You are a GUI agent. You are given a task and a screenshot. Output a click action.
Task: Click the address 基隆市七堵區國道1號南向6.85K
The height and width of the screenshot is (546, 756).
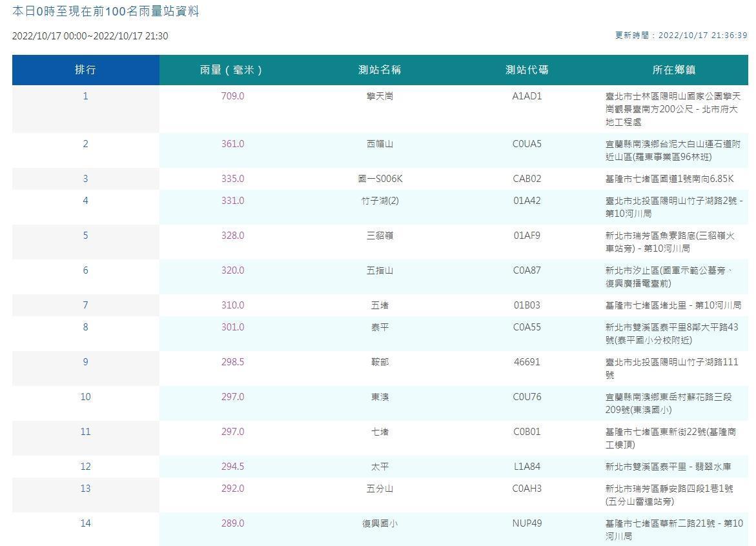point(669,179)
